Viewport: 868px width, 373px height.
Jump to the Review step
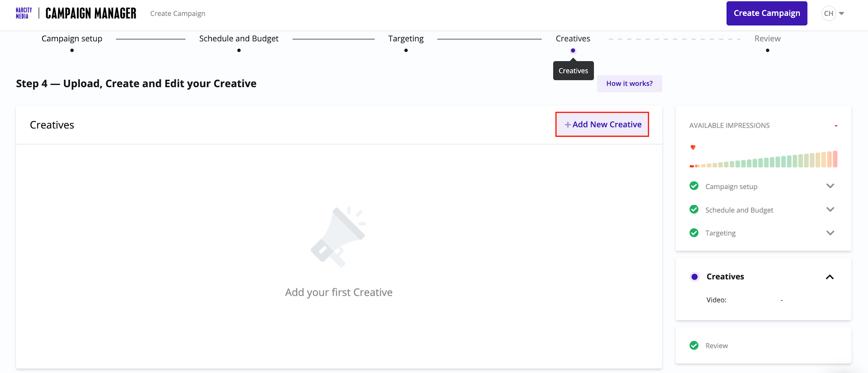click(767, 39)
